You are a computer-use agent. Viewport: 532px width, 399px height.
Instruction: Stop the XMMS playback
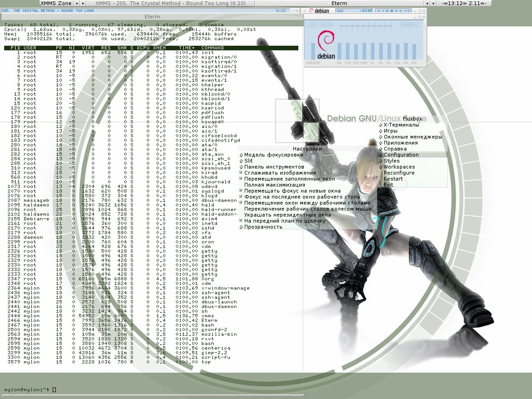pyautogui.click(x=392, y=11)
